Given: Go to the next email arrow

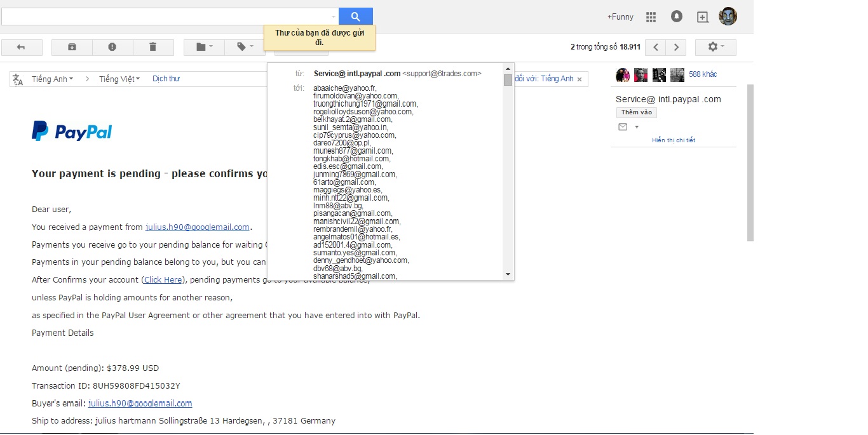Looking at the screenshot, I should 676,47.
